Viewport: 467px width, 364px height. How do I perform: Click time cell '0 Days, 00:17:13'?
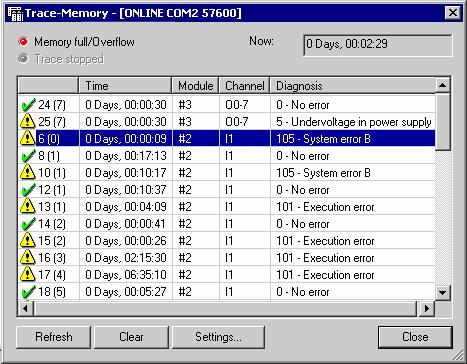point(126,156)
